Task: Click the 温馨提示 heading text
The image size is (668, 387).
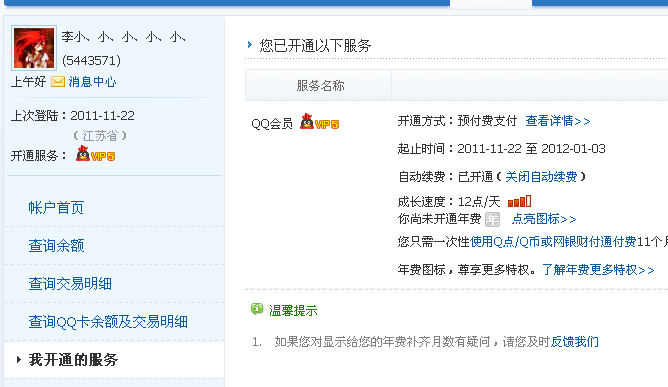Action: pos(293,310)
